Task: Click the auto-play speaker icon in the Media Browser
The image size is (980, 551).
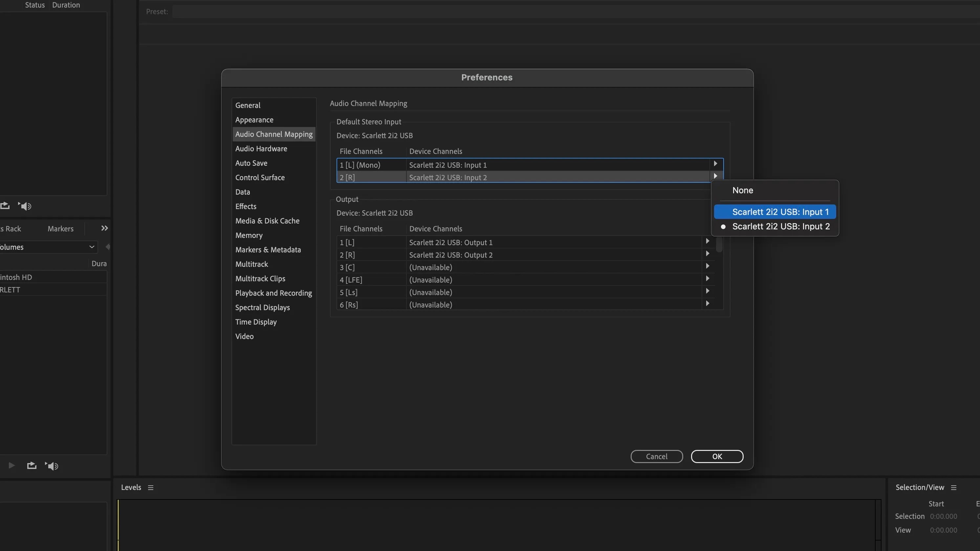Action: point(24,206)
